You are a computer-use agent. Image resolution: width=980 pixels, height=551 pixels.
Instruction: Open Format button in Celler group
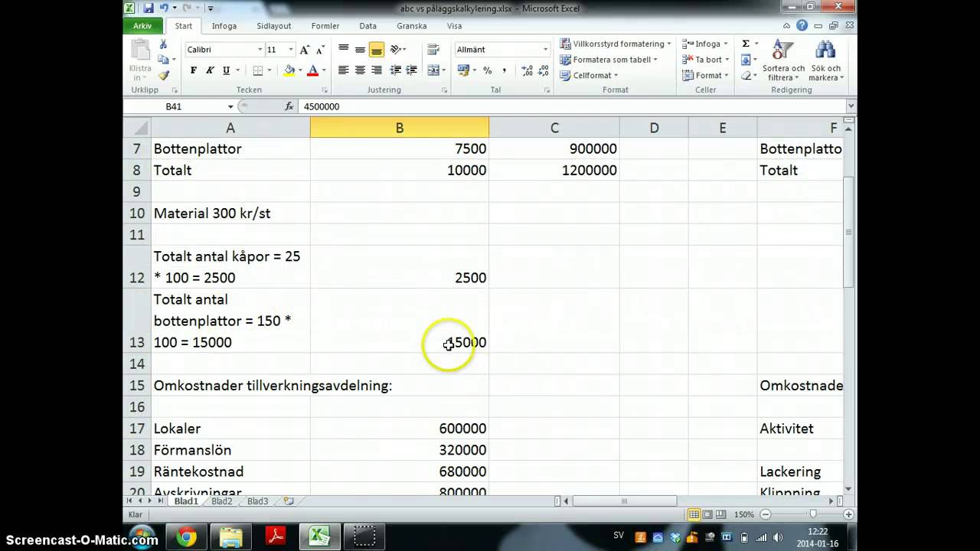705,76
